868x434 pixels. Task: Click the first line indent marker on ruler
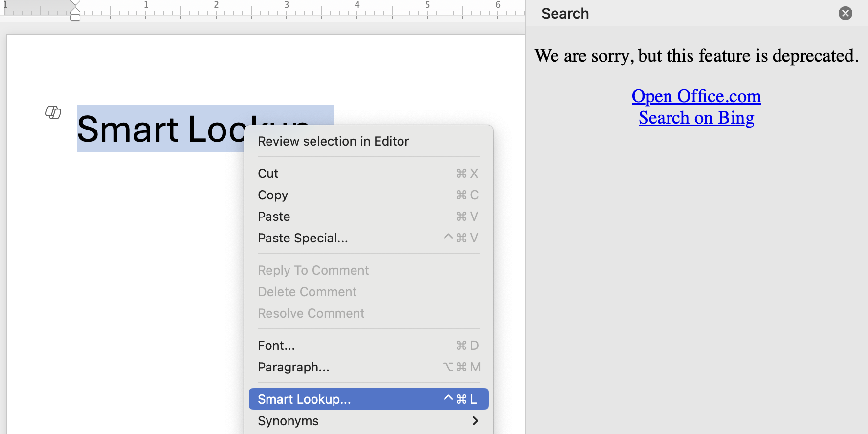pos(75,2)
